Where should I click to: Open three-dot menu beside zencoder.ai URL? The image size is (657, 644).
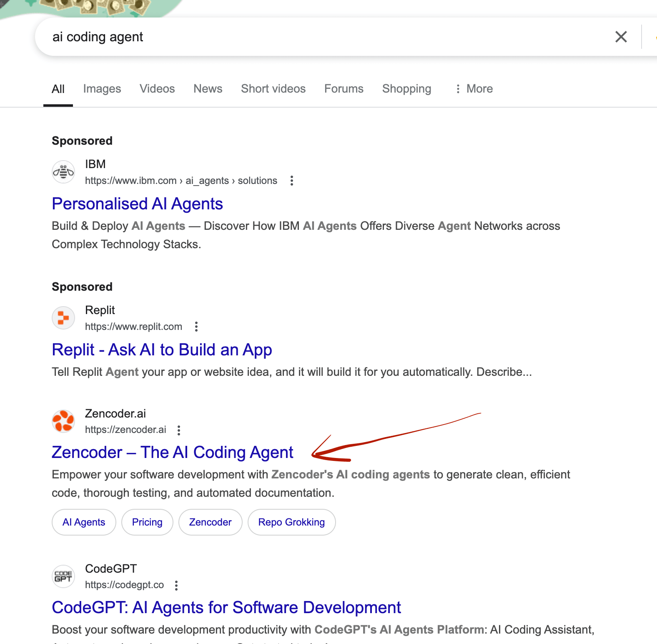tap(179, 430)
